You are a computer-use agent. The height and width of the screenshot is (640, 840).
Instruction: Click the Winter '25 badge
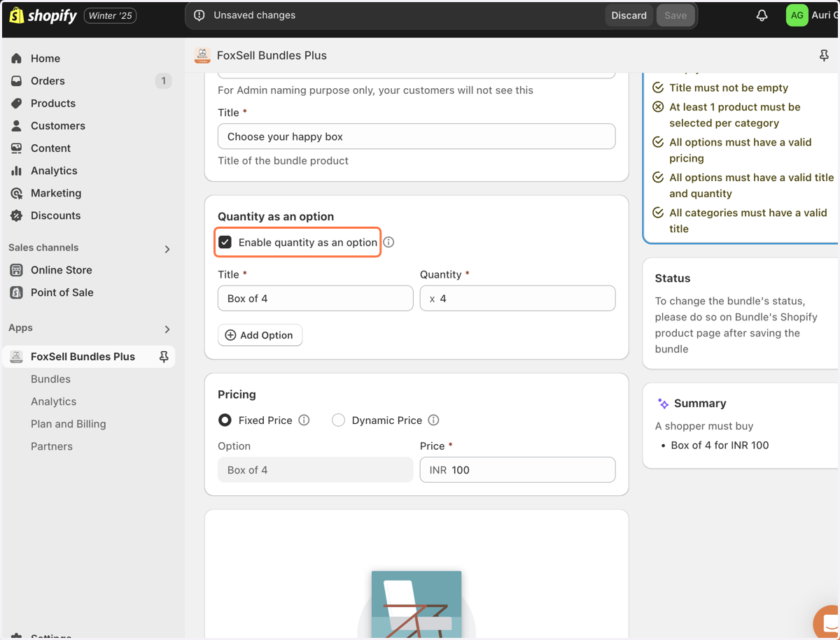pos(110,15)
